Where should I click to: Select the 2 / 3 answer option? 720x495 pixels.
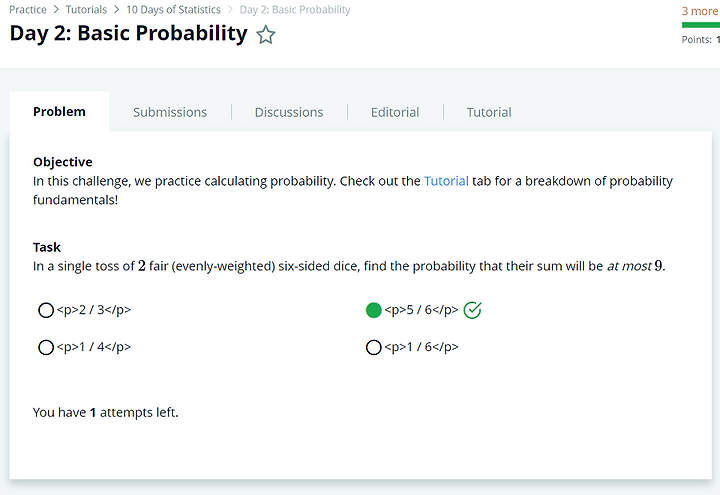pos(46,310)
